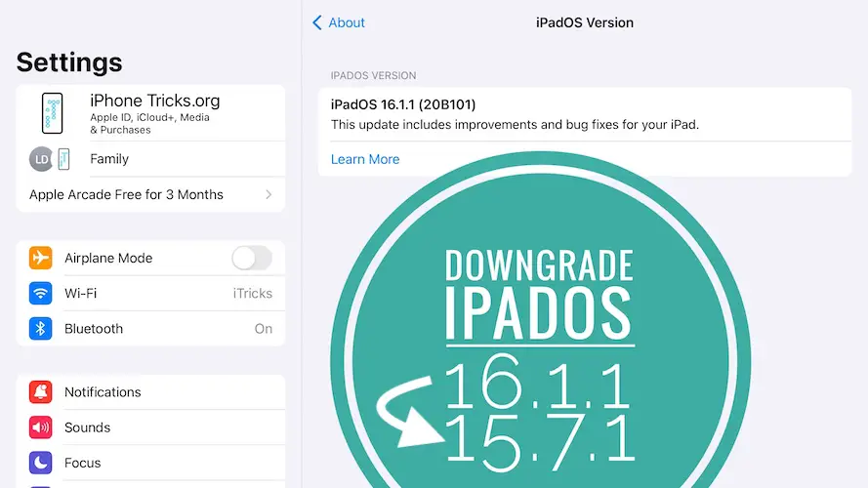
Task: Tap the Bluetooth icon
Action: pyautogui.click(x=40, y=329)
